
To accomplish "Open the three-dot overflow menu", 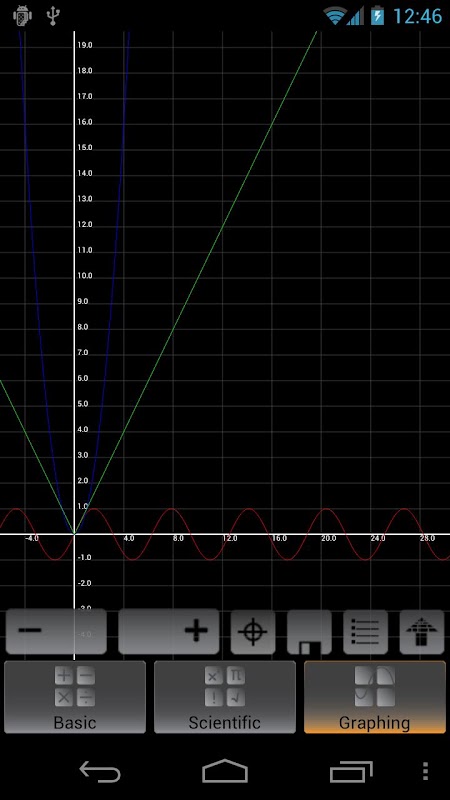I will click(426, 771).
